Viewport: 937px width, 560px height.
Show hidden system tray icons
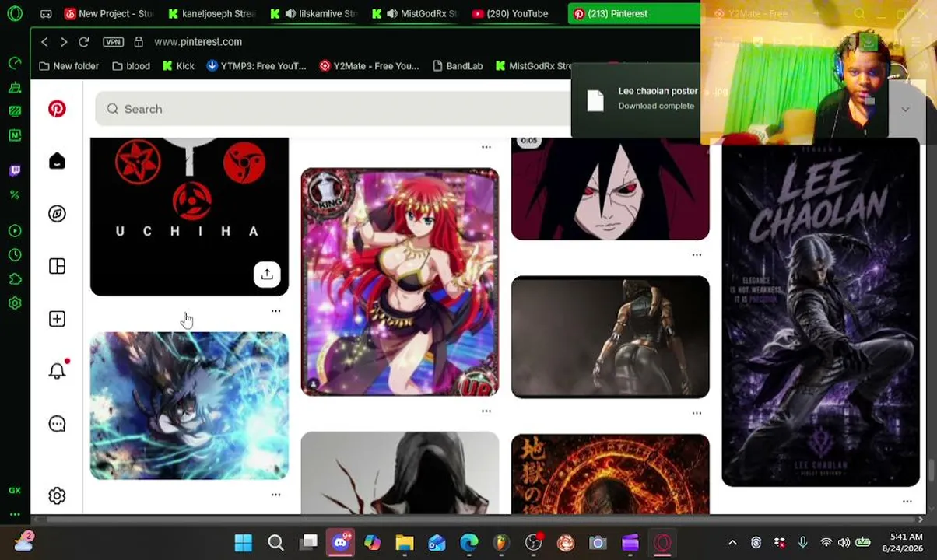732,542
